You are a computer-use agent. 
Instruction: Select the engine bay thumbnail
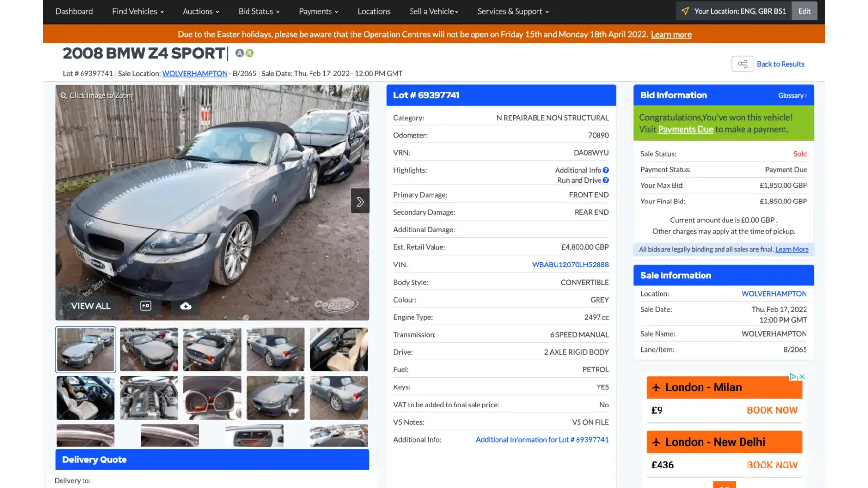[149, 398]
